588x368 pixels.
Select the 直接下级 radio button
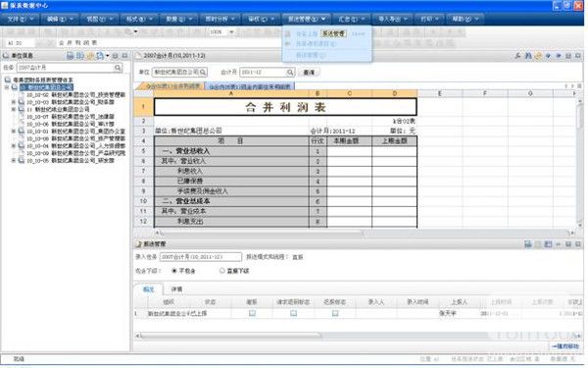(222, 271)
